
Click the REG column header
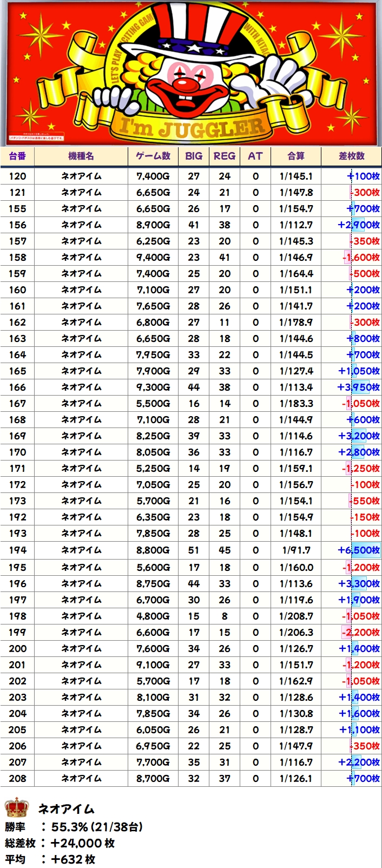(225, 156)
